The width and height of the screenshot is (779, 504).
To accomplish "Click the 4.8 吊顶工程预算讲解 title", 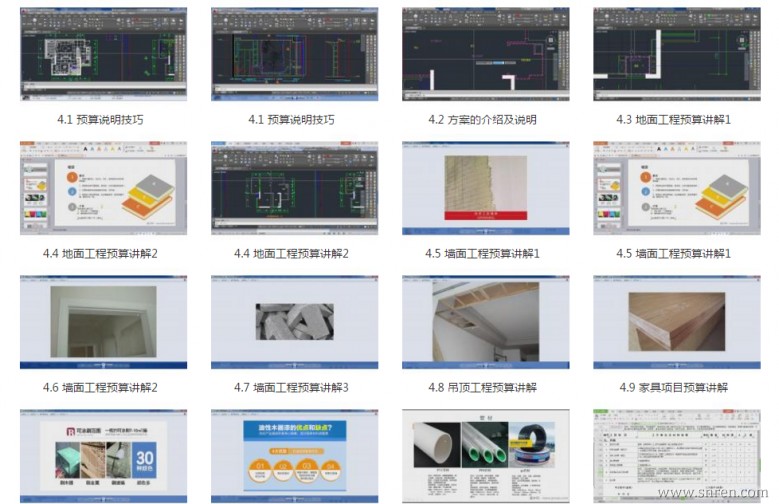I will pyautogui.click(x=482, y=388).
